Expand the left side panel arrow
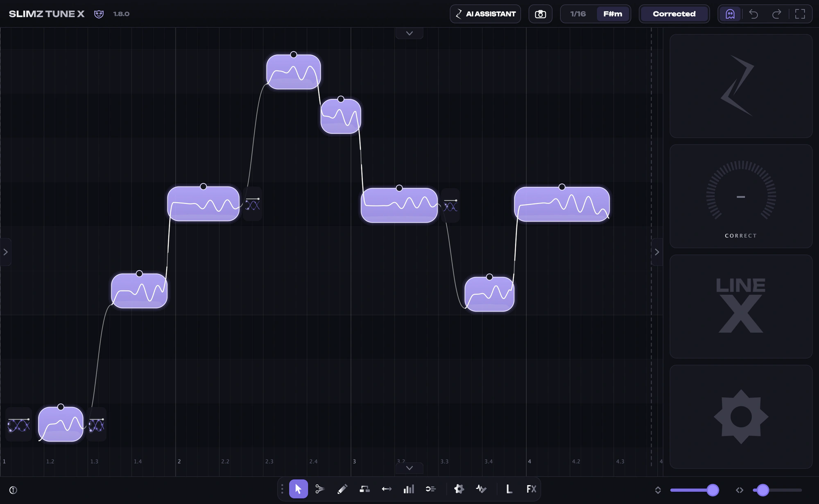 6,252
